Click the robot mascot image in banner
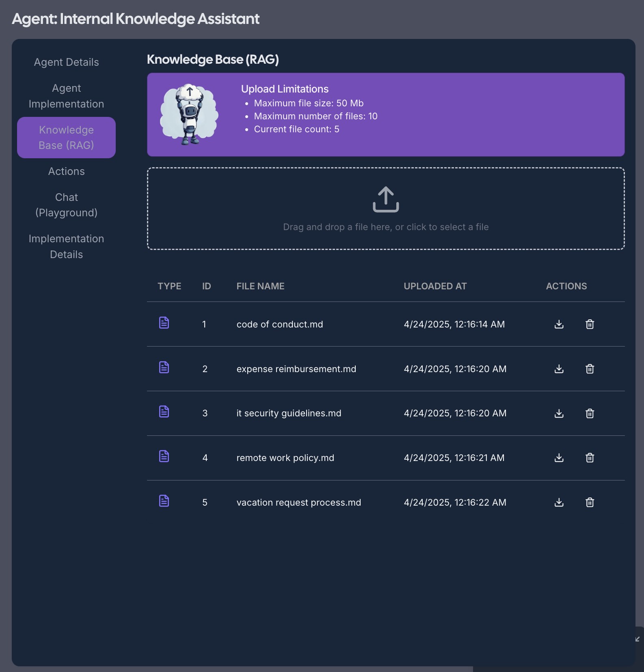The height and width of the screenshot is (672, 644). pyautogui.click(x=189, y=114)
